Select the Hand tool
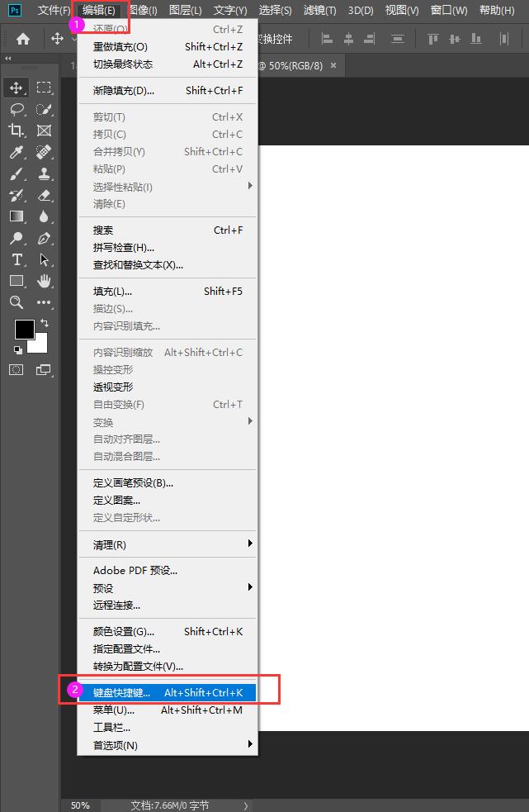This screenshot has width=529, height=812. pos(44,281)
